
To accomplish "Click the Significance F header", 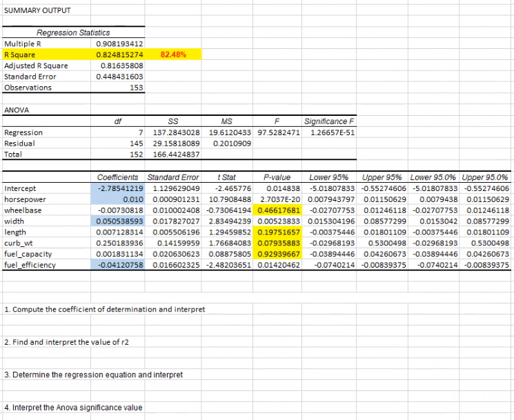I will pos(329,121).
